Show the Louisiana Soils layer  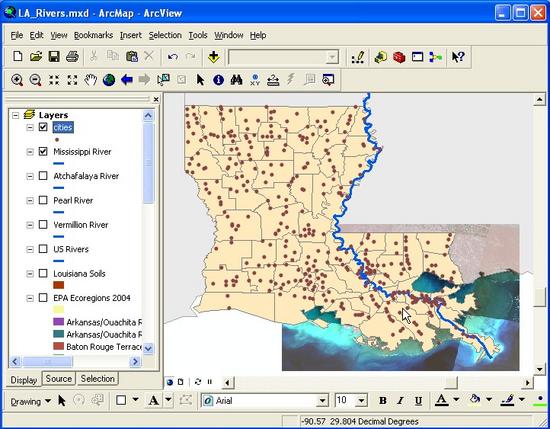[43, 273]
